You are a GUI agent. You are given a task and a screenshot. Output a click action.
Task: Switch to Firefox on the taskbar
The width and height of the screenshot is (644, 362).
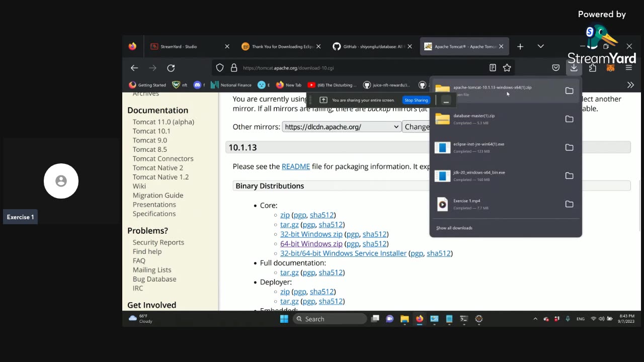coord(419,319)
